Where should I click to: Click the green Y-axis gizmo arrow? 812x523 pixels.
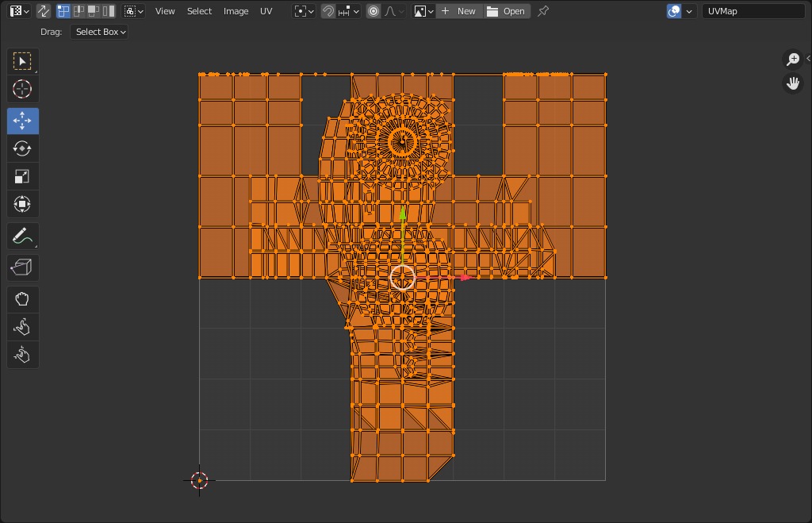[403, 213]
